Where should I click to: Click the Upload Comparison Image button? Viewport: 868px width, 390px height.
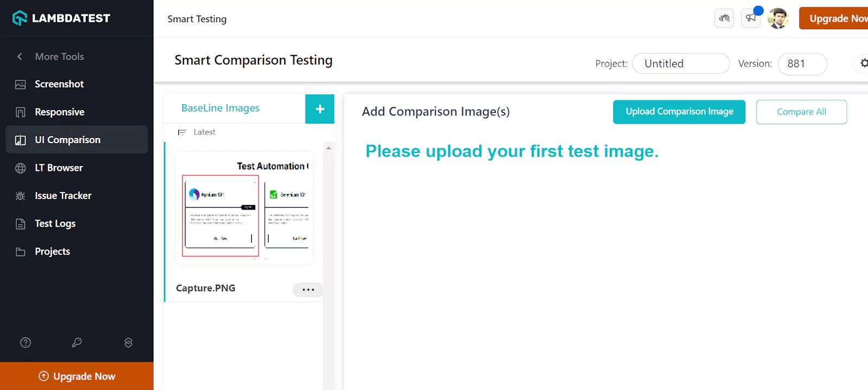coord(679,112)
